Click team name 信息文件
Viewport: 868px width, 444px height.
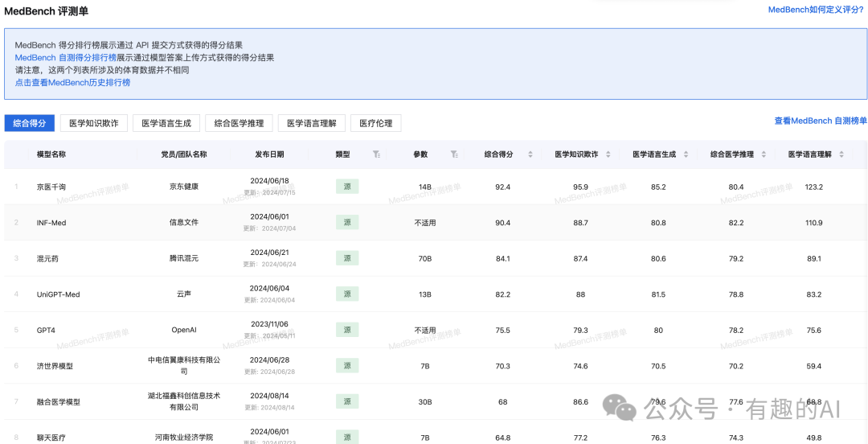point(184,223)
